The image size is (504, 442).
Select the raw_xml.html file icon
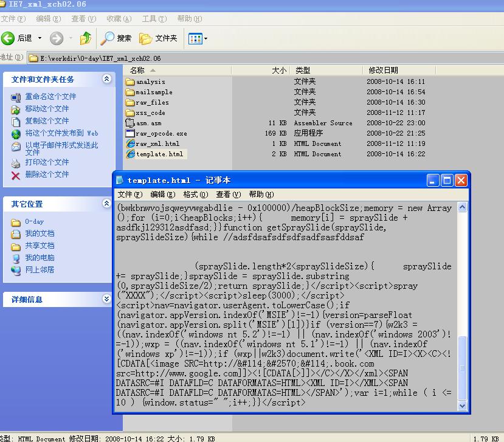130,143
